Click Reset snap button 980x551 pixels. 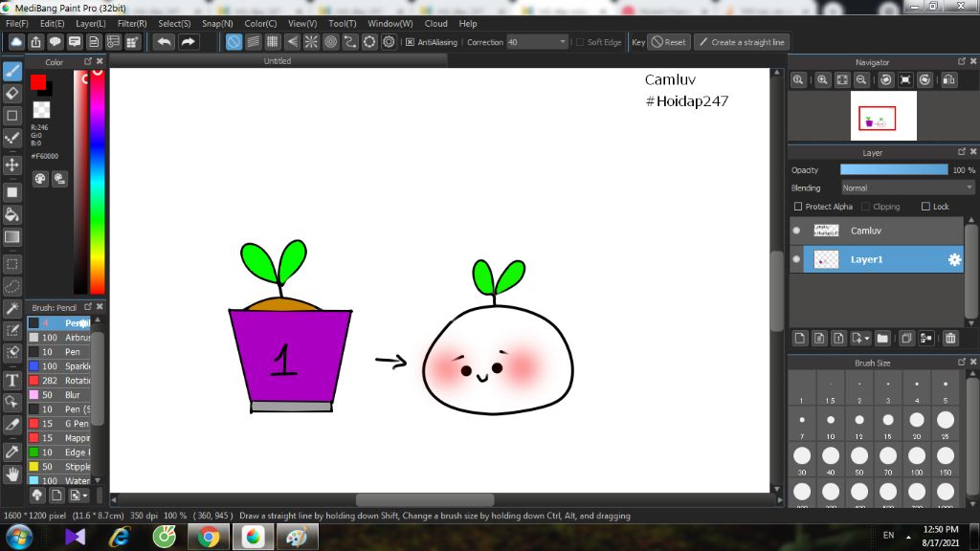(x=669, y=42)
